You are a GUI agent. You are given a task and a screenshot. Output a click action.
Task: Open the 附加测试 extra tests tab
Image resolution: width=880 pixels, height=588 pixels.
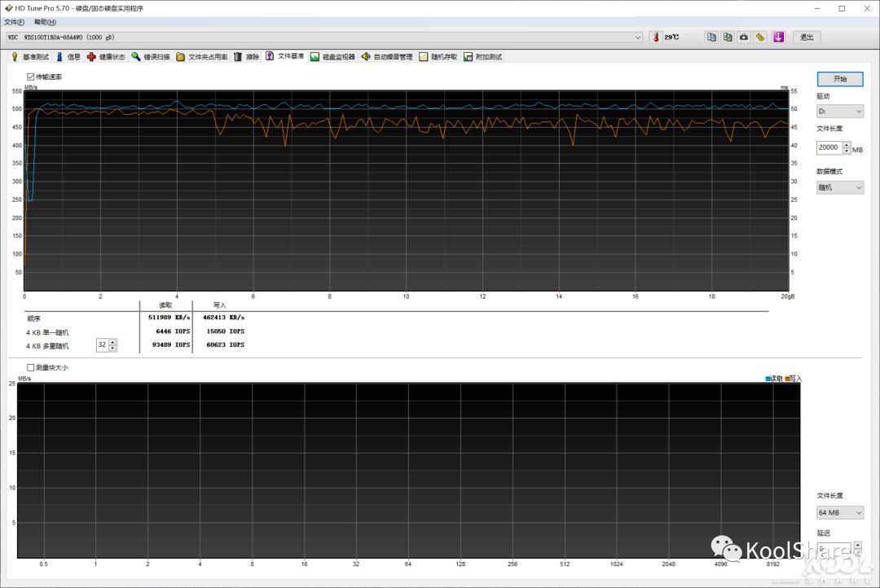[482, 57]
